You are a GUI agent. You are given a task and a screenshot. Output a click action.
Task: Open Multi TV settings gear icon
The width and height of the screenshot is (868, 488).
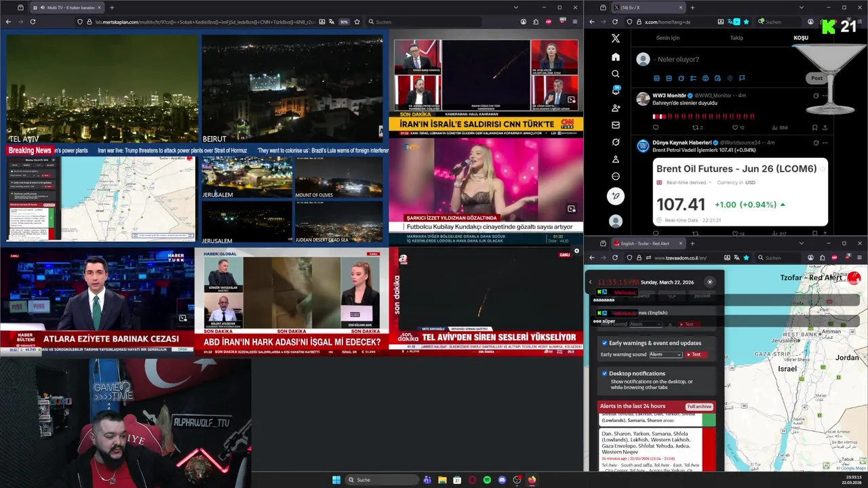point(576,251)
